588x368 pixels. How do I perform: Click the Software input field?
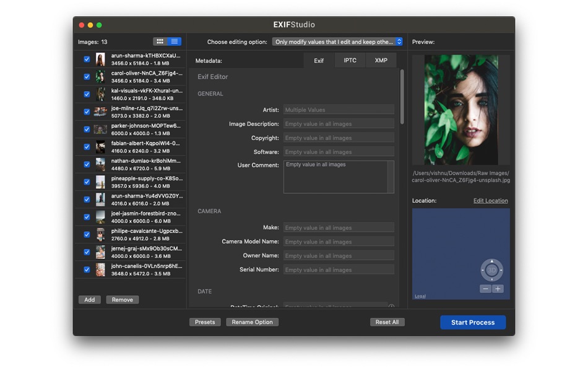339,152
